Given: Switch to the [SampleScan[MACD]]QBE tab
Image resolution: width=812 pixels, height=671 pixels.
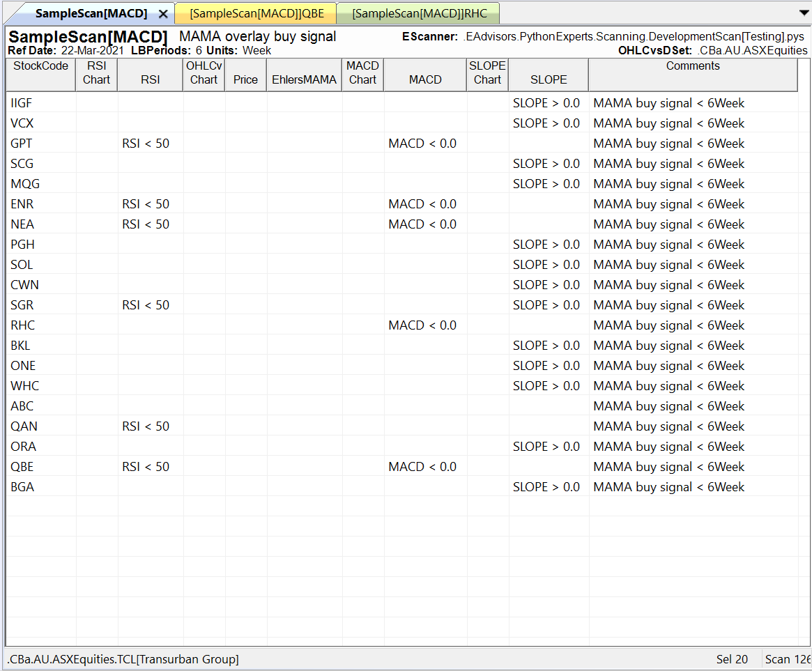Looking at the screenshot, I should pyautogui.click(x=256, y=13).
